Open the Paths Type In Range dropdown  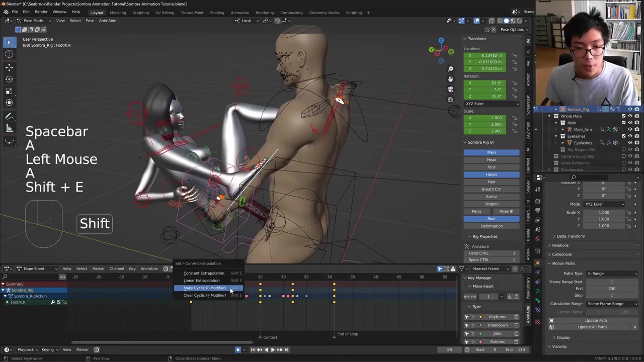click(612, 274)
